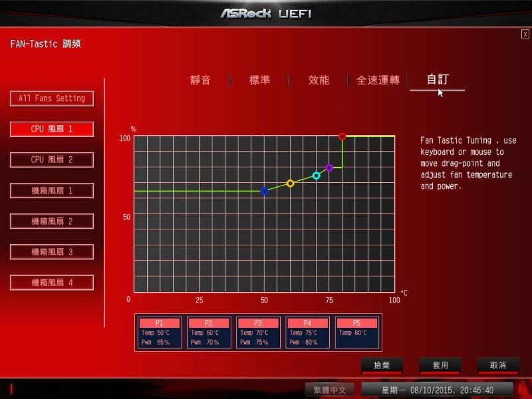Click the purple P4 drag-point on curve

pyautogui.click(x=329, y=168)
